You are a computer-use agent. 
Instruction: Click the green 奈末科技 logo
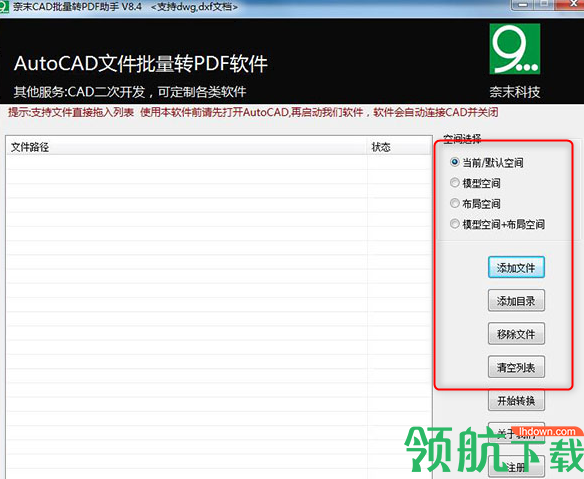515,49
